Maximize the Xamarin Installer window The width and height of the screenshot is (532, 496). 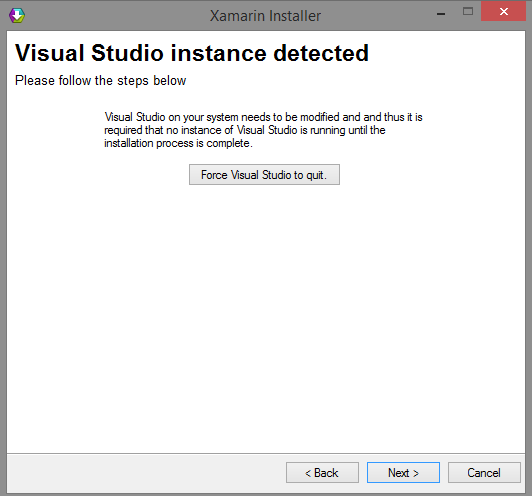pyautogui.click(x=468, y=12)
